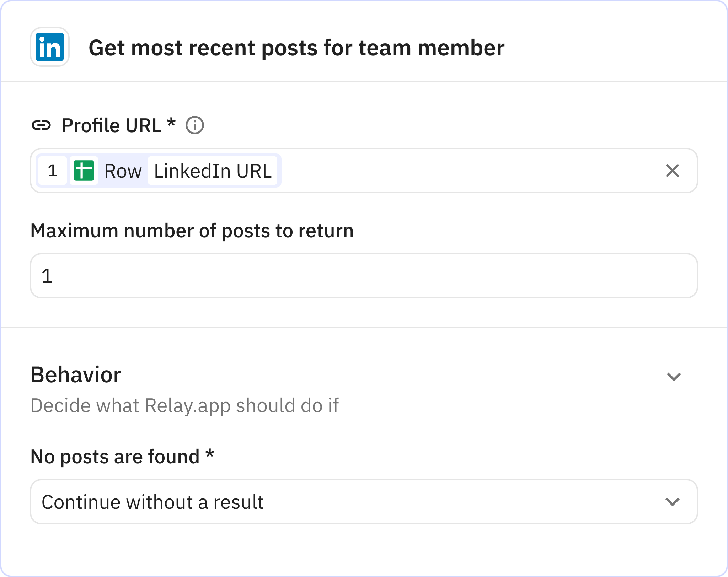Click the value 1 in max posts field
The height and width of the screenshot is (577, 728).
(47, 276)
